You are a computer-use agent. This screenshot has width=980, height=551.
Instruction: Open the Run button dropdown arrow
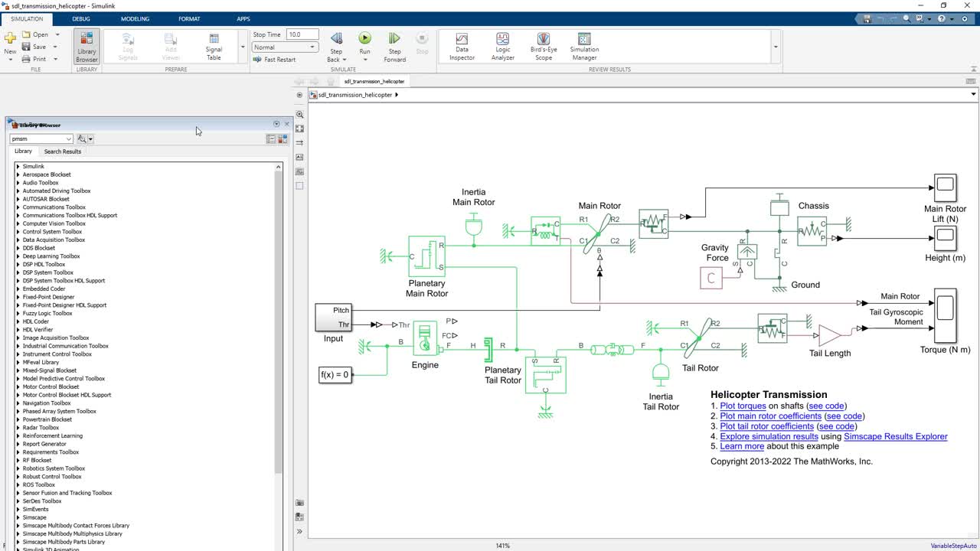[x=364, y=60]
